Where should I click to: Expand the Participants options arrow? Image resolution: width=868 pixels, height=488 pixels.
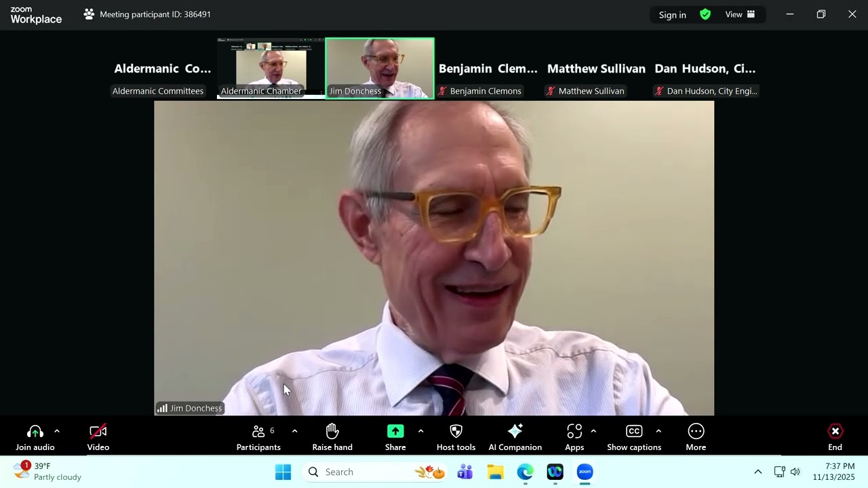[294, 431]
